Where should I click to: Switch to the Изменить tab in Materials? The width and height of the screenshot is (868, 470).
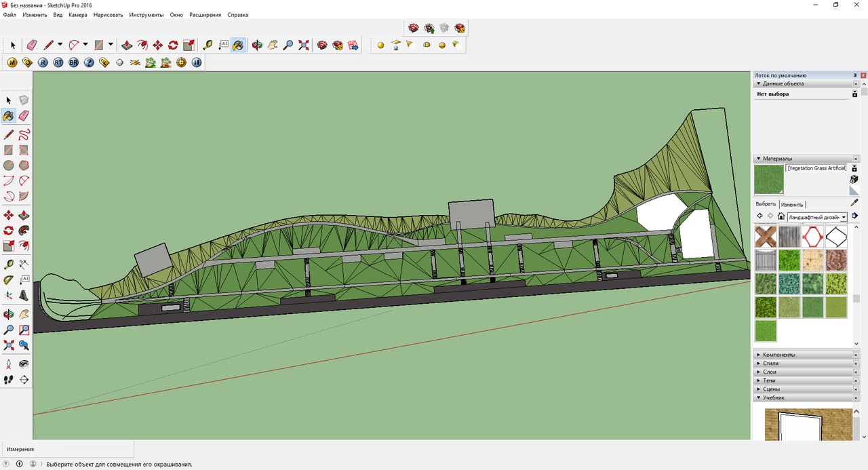pos(791,204)
